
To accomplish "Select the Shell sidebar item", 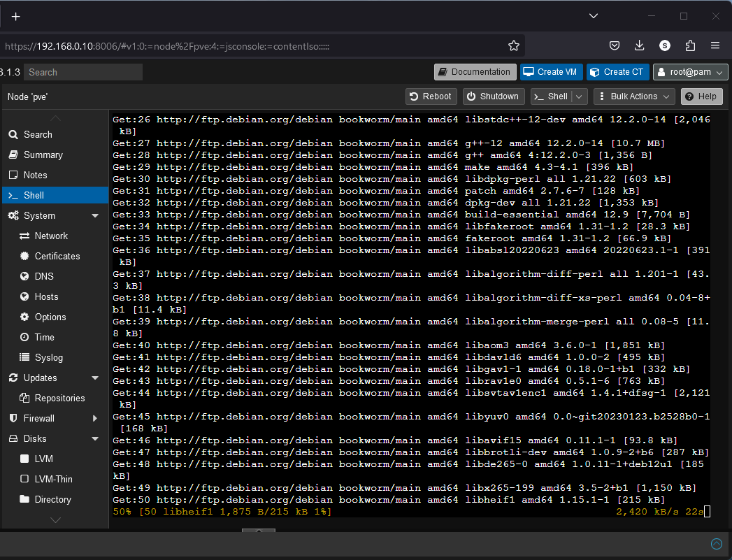I will [55, 195].
